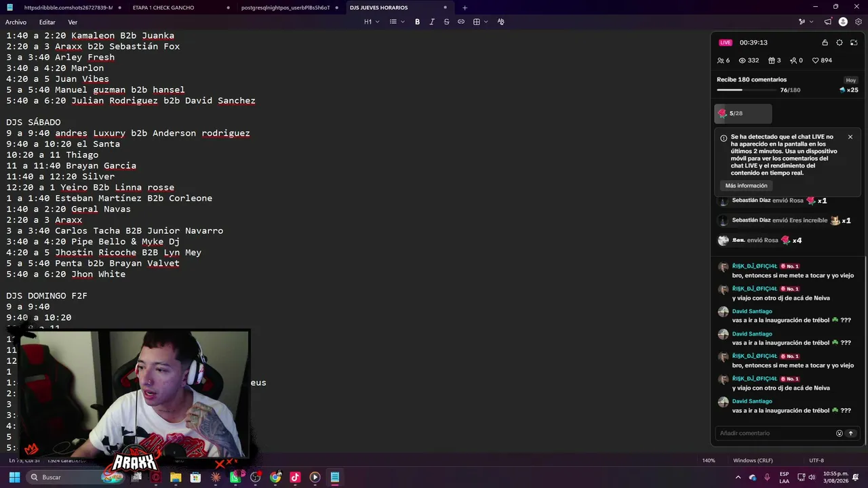The image size is (868, 488).
Task: Click the lock icon in LIVE panel
Action: pos(825,43)
